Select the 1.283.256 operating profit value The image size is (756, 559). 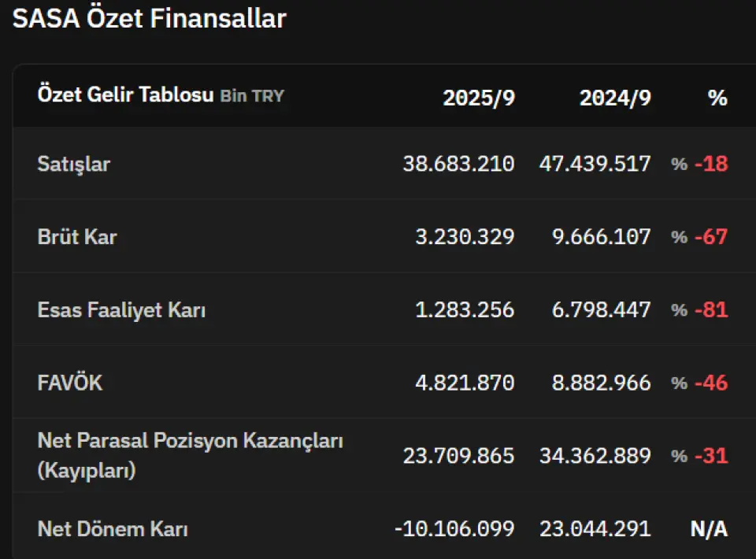click(465, 310)
